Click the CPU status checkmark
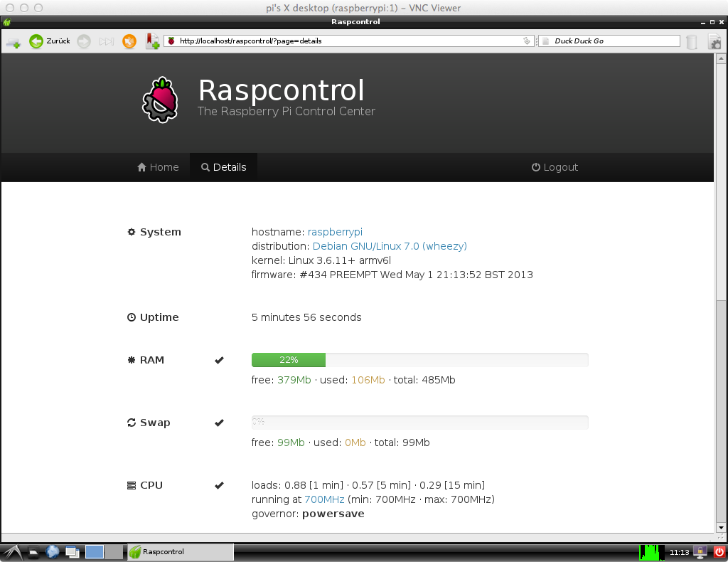This screenshot has height=562, width=728. point(219,485)
